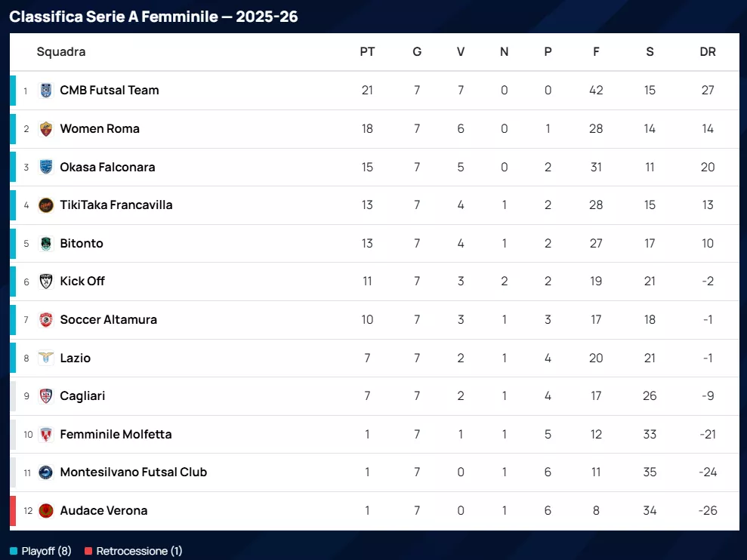Open the Femminile Molfetta team link

pos(116,435)
